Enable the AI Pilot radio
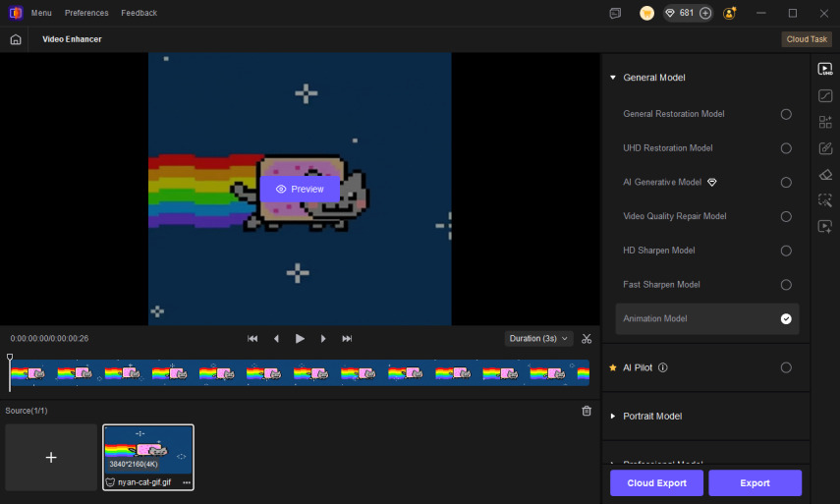Image resolution: width=840 pixels, height=504 pixels. point(786,367)
